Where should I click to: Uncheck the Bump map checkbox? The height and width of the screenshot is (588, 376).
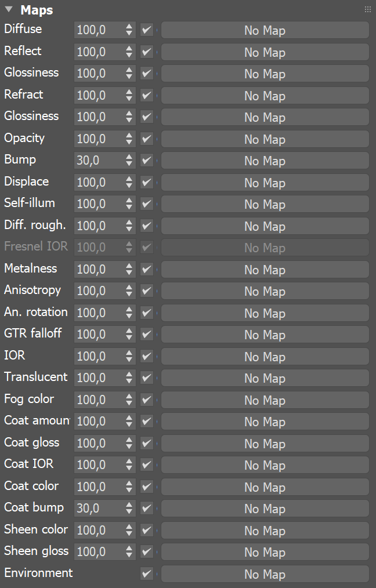147,161
